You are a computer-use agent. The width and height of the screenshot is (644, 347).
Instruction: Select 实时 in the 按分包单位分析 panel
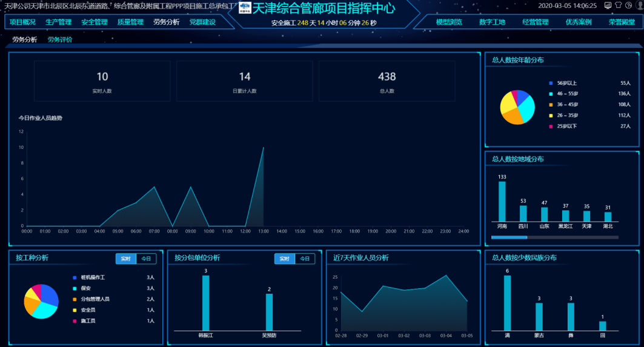click(x=285, y=259)
